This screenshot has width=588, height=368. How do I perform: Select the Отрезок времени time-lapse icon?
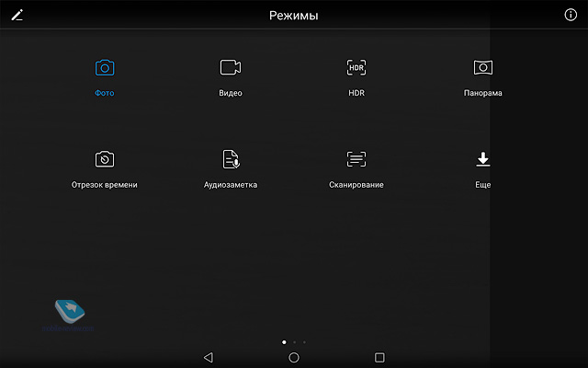(105, 159)
